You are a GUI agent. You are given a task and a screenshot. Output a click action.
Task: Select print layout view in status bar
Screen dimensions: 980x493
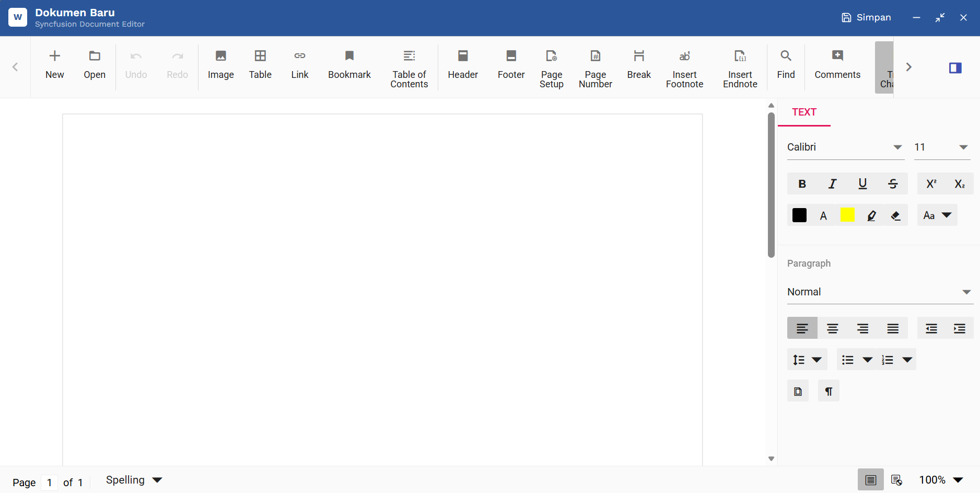point(870,480)
